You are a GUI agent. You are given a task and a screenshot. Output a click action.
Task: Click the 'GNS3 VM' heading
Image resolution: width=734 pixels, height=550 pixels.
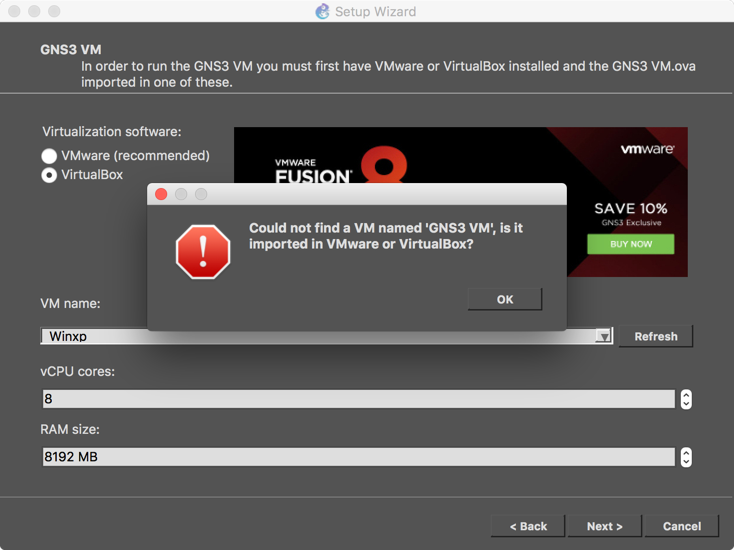point(71,50)
